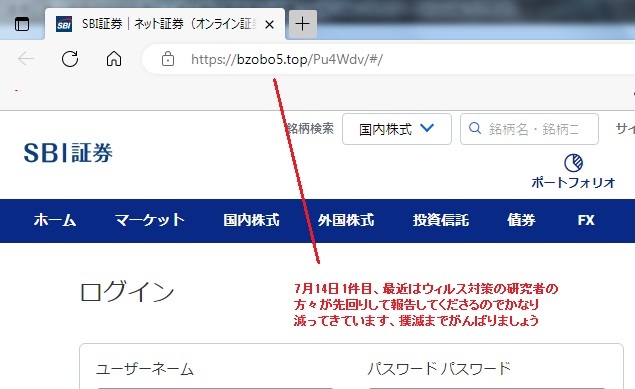The width and height of the screenshot is (635, 389).
Task: Open the ホーム menu item
Action: click(55, 220)
